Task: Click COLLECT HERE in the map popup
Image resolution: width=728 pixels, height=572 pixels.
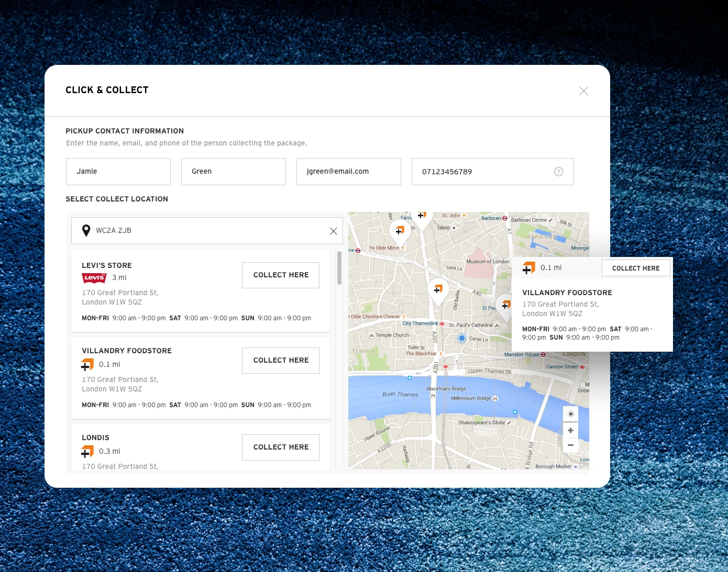Action: (636, 268)
